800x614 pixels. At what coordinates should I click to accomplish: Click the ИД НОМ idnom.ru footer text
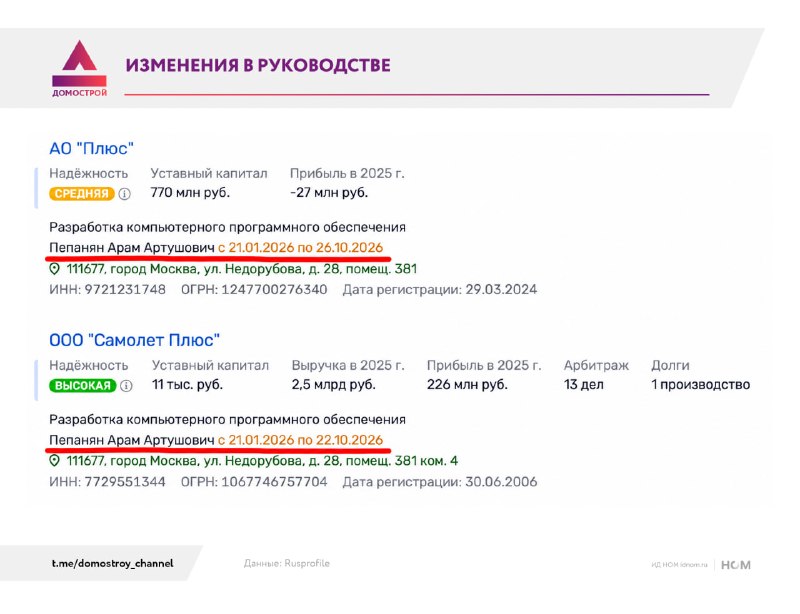click(x=680, y=565)
